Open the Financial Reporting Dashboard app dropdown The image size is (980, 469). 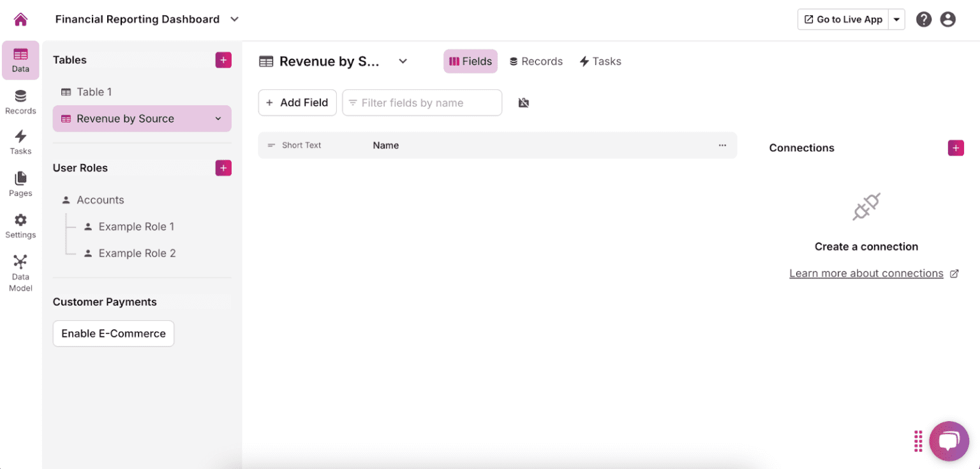(x=234, y=19)
